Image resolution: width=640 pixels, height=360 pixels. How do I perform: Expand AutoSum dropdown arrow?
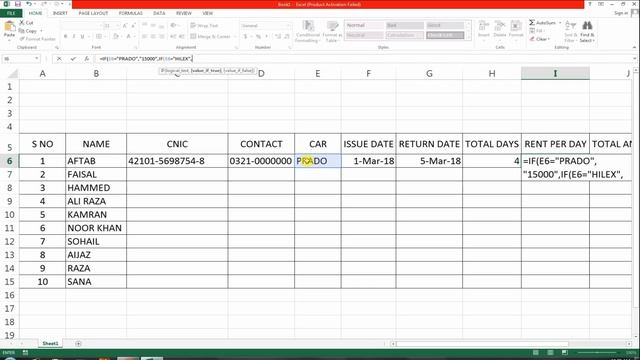pos(560,23)
